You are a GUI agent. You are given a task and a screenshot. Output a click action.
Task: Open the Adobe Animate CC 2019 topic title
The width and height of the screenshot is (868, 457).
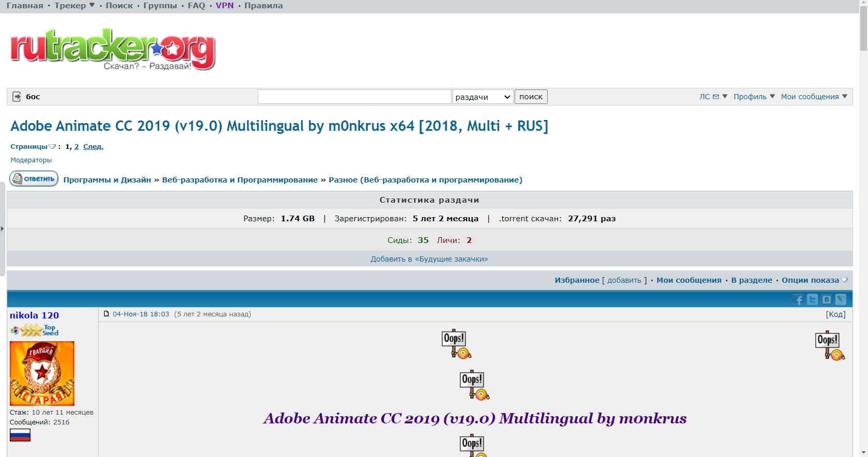(x=279, y=126)
